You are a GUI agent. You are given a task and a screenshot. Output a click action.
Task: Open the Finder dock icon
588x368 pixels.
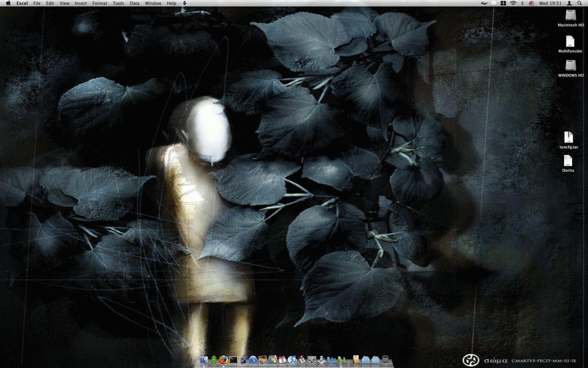[x=204, y=360]
